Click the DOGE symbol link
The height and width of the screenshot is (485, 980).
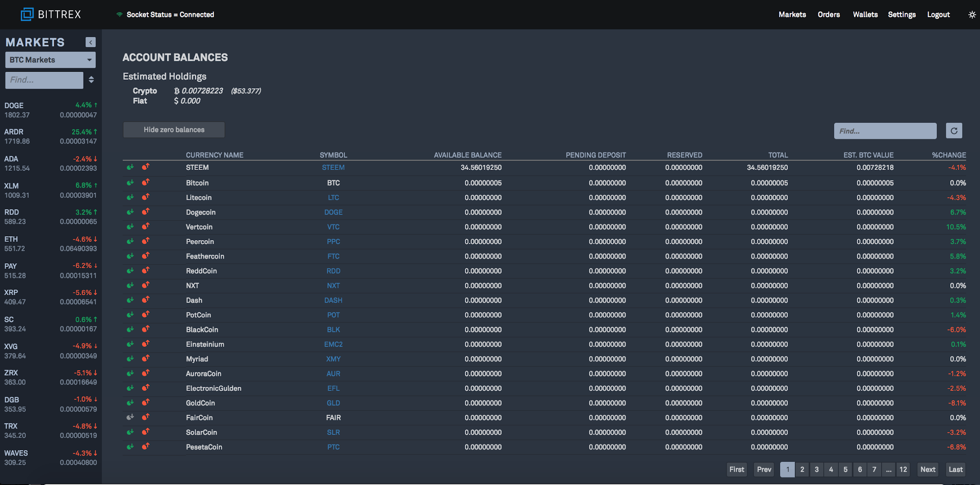click(333, 212)
